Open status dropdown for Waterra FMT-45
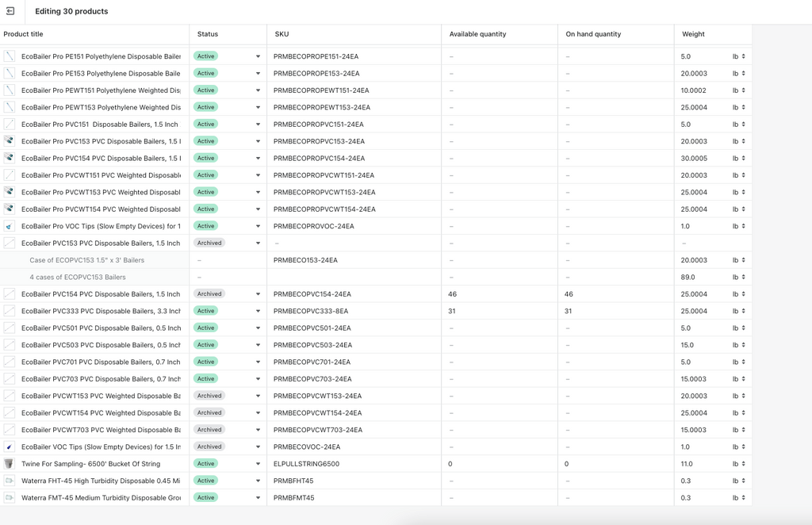Image resolution: width=812 pixels, height=525 pixels. (258, 498)
